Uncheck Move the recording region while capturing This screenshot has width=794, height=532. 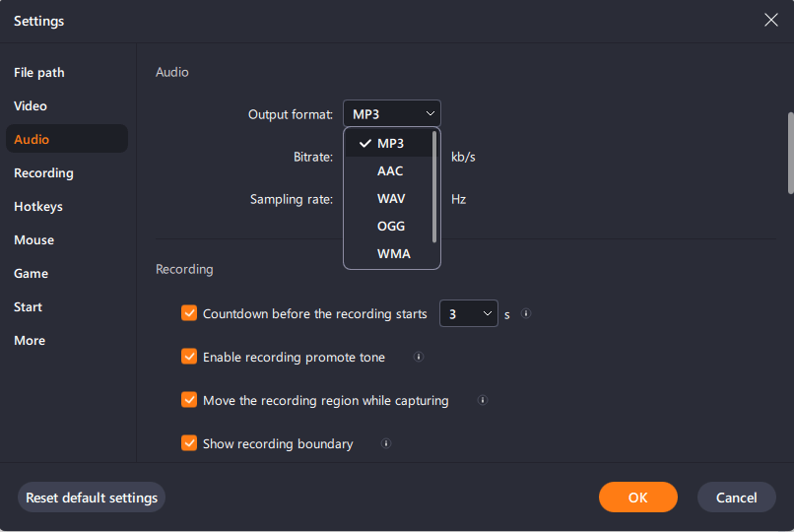(x=189, y=400)
